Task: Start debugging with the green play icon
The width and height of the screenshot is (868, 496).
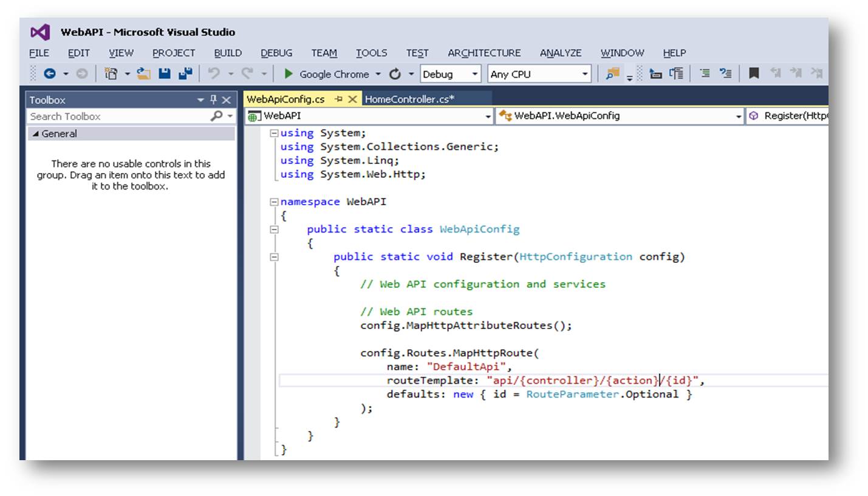Action: click(289, 74)
